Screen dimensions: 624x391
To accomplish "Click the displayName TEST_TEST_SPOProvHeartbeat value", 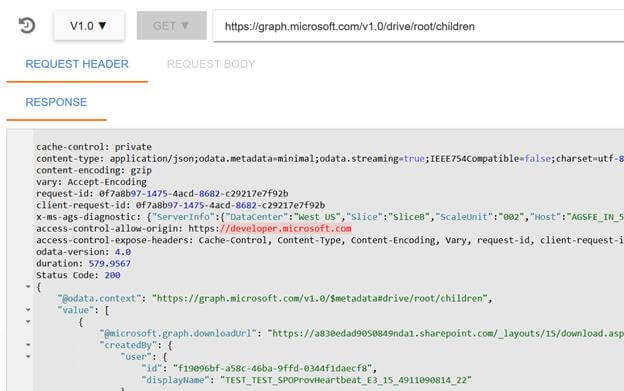I will pyautogui.click(x=346, y=380).
